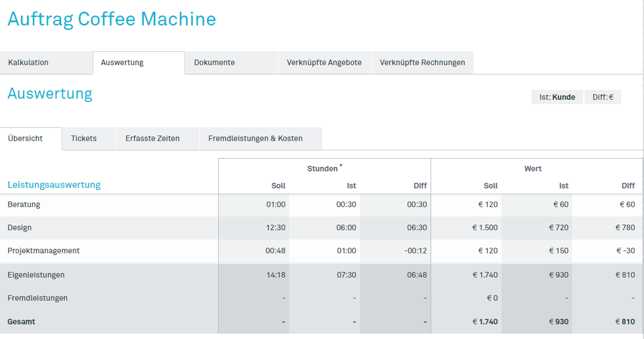Toggle the Ist: Kunde button

pos(557,97)
